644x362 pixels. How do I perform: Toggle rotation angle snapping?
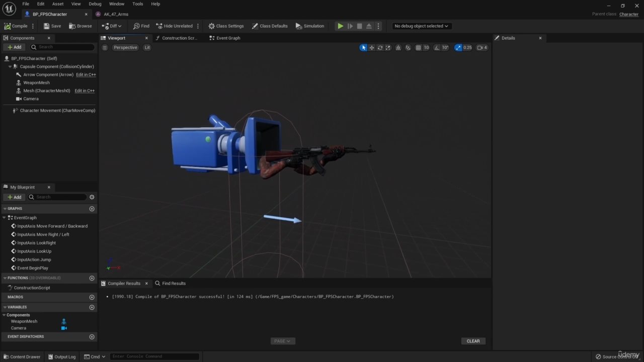coord(436,48)
